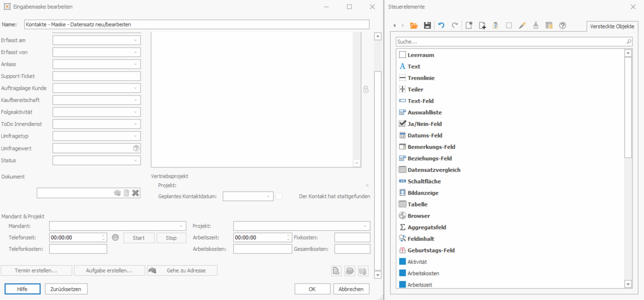The image size is (644, 300).
Task: Open the Folgeaktivität dropdown
Action: coord(136,112)
